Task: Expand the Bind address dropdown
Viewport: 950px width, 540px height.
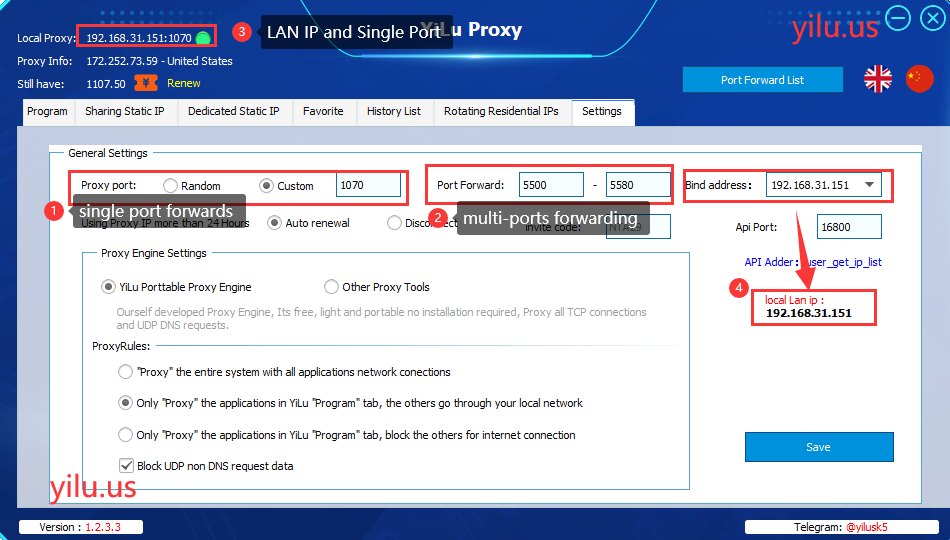Action: click(x=869, y=185)
